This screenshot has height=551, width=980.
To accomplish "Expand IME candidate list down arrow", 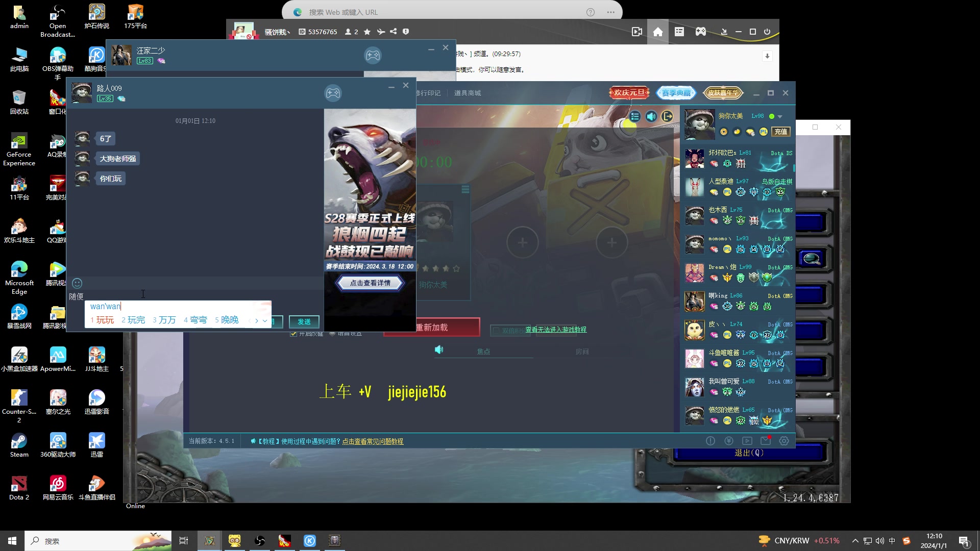I will (x=265, y=321).
